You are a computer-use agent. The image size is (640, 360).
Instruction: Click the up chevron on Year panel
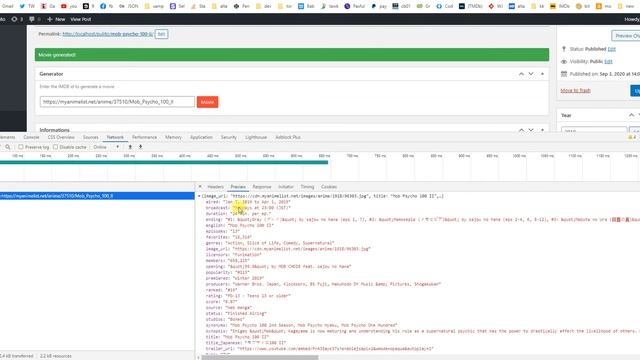631,115
